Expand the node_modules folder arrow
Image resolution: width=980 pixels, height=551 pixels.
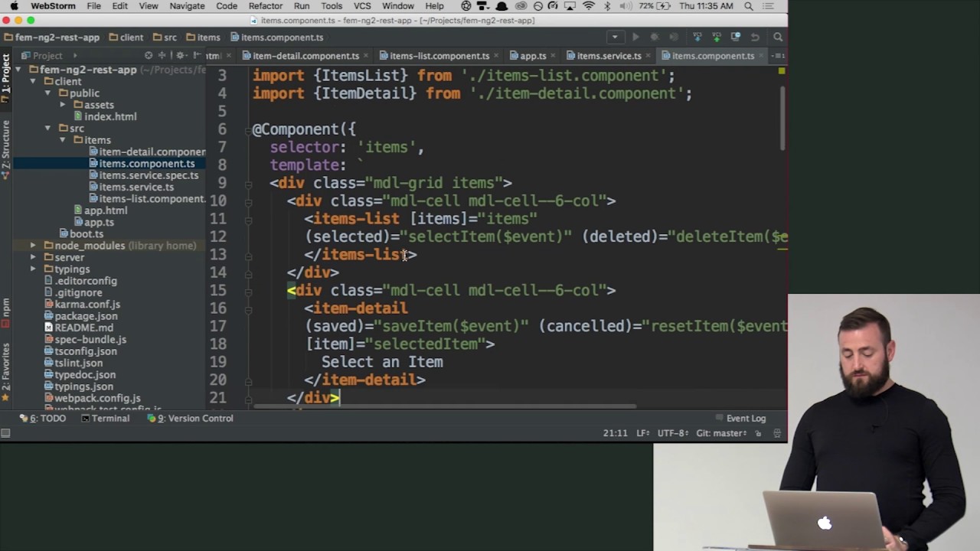[33, 246]
